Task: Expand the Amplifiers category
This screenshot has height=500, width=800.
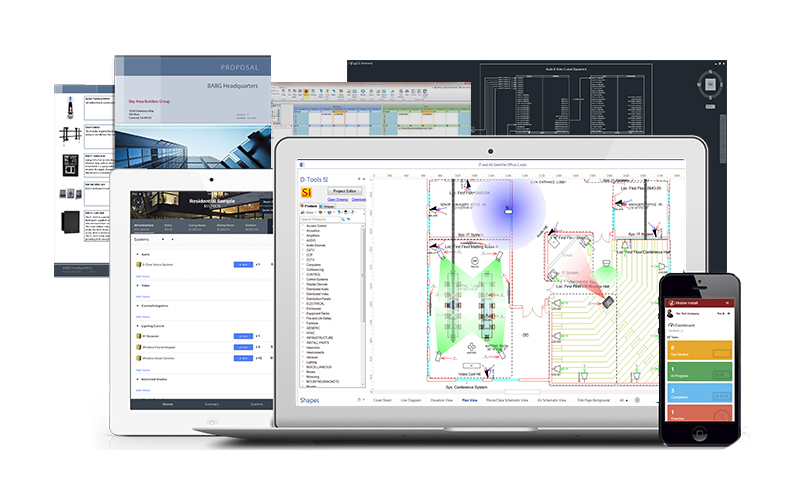Action: click(313, 235)
